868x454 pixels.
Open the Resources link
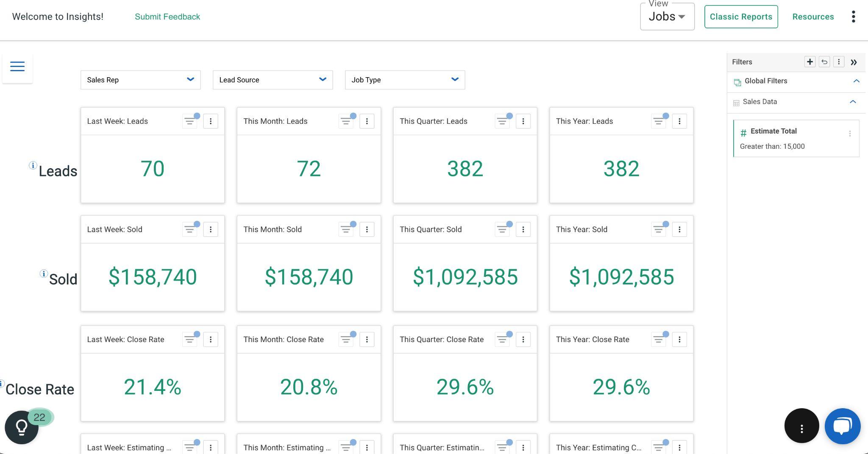tap(813, 17)
